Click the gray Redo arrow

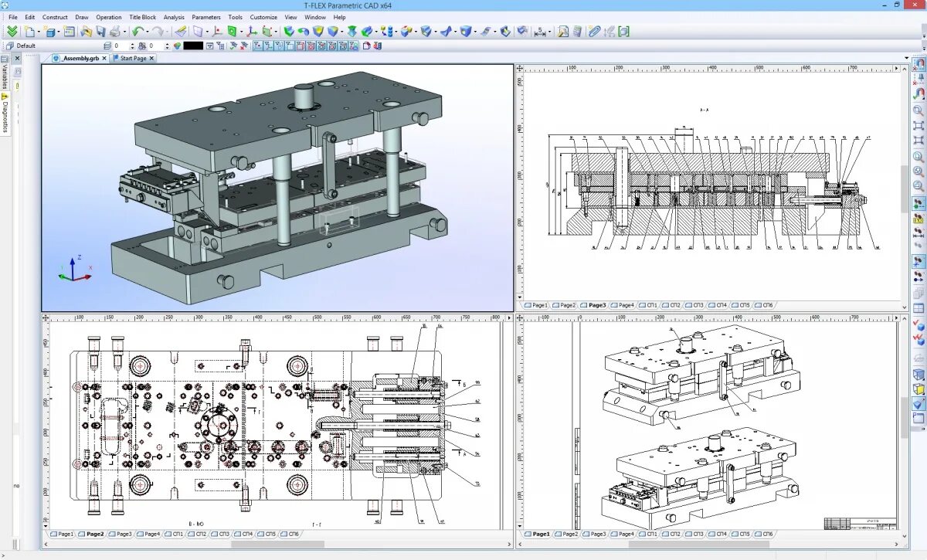pos(157,32)
